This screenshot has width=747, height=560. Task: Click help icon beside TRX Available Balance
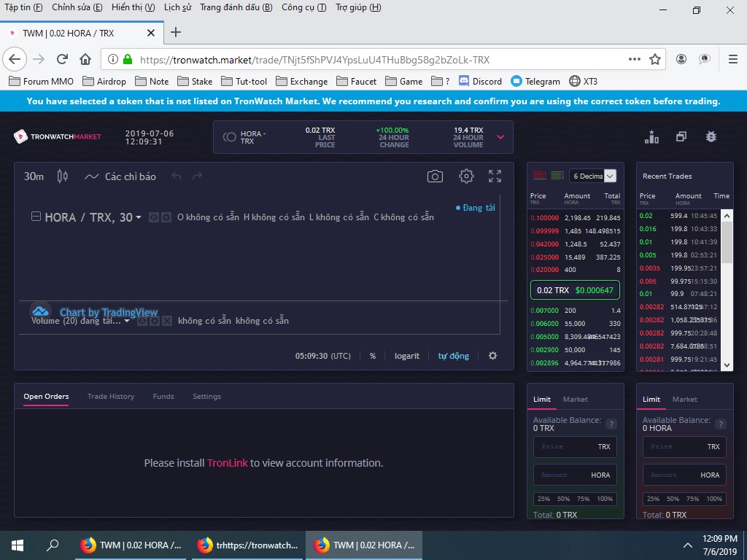click(611, 424)
